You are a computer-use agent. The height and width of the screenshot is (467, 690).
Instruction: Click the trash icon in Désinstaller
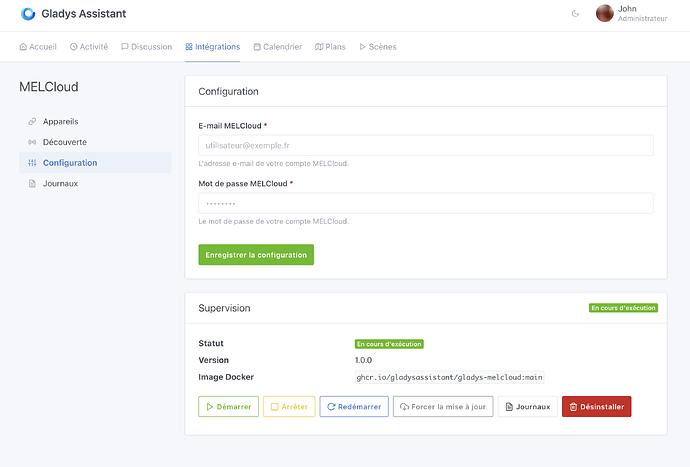point(573,407)
